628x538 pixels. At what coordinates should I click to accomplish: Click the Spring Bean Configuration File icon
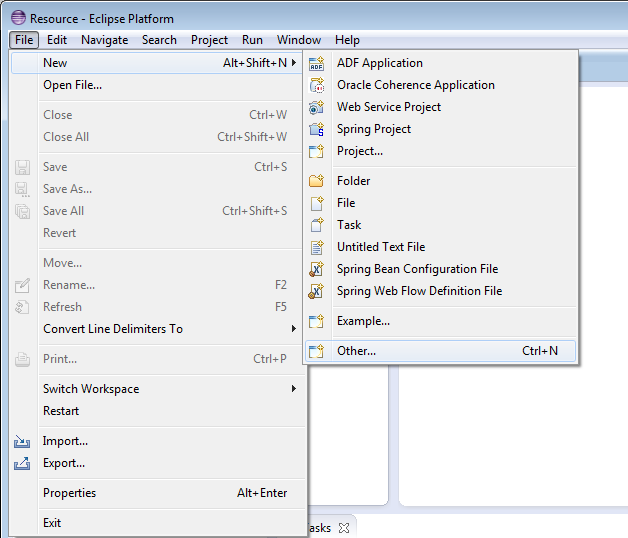pos(317,269)
